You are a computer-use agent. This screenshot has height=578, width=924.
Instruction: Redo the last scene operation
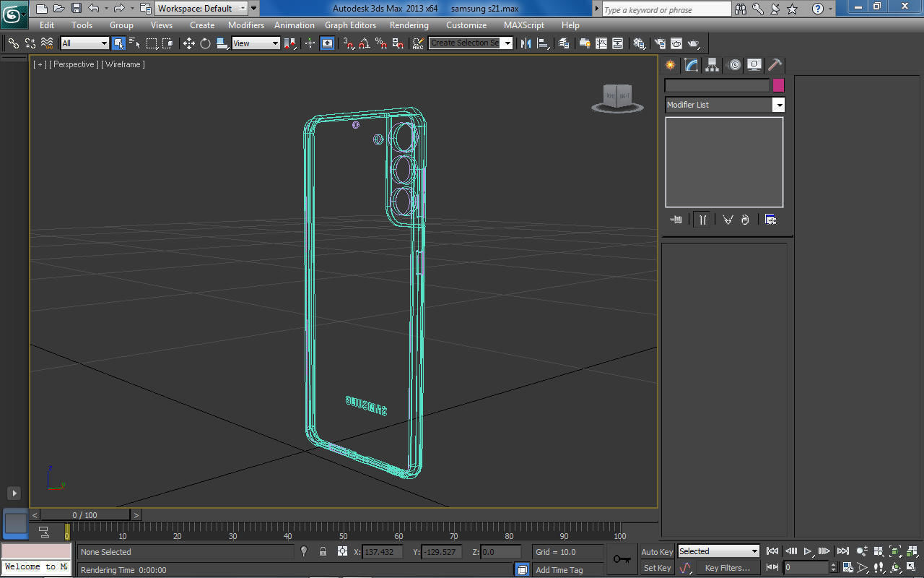[119, 9]
